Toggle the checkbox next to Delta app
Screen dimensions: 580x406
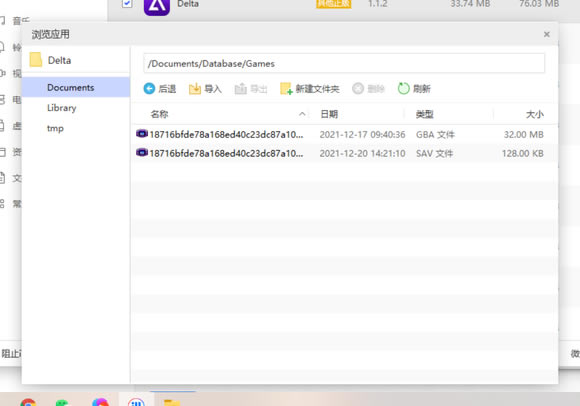pyautogui.click(x=127, y=3)
